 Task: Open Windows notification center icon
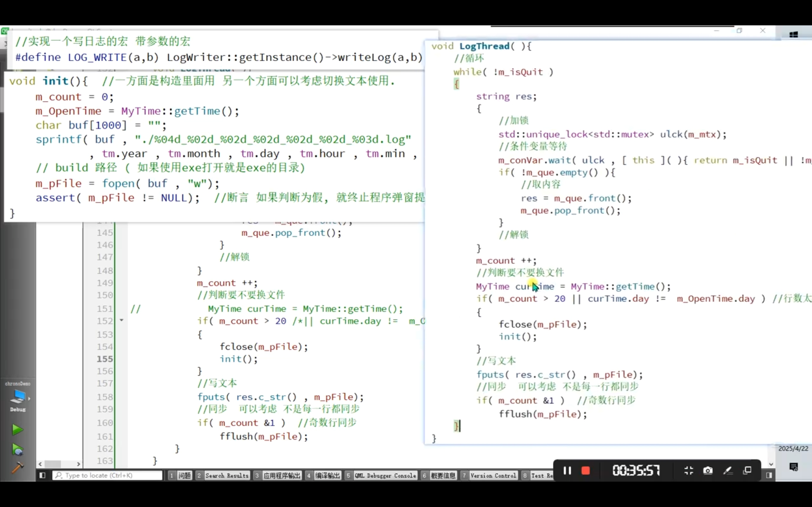click(x=794, y=467)
